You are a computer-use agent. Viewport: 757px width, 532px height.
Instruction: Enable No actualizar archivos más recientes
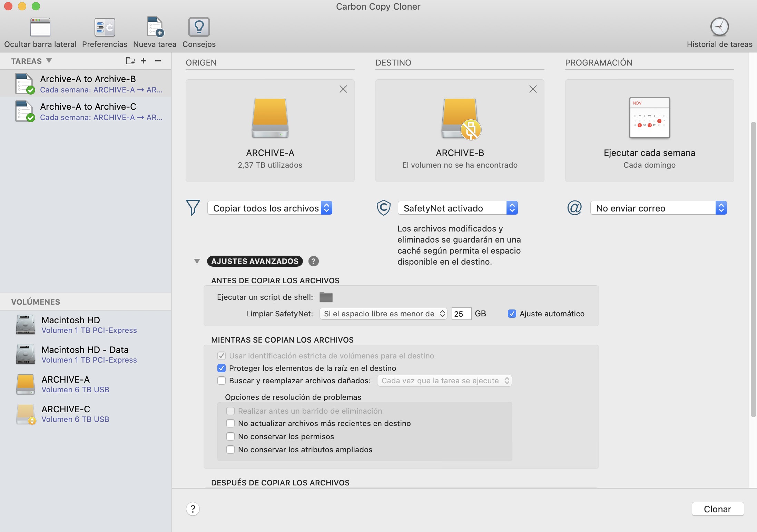(x=230, y=423)
